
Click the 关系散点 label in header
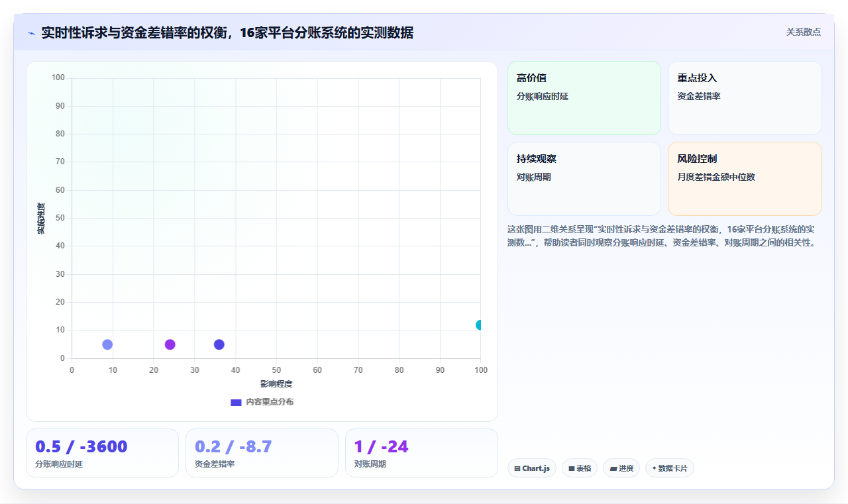pos(804,32)
